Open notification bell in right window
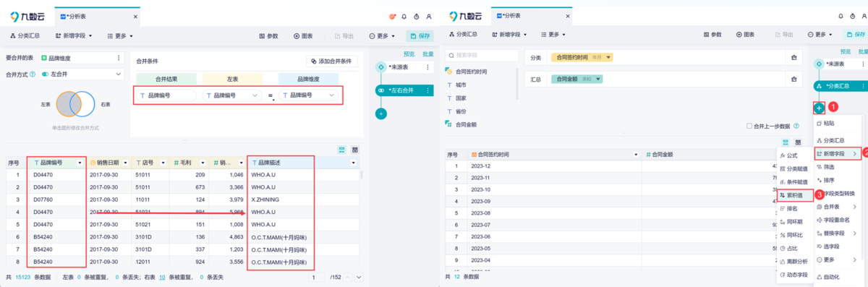 (841, 16)
